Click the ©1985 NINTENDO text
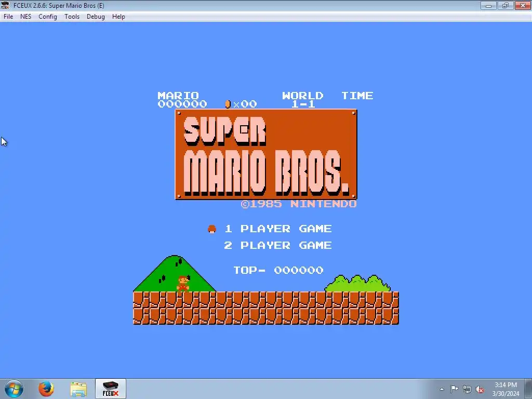Viewport: 532px width, 399px height. point(299,204)
